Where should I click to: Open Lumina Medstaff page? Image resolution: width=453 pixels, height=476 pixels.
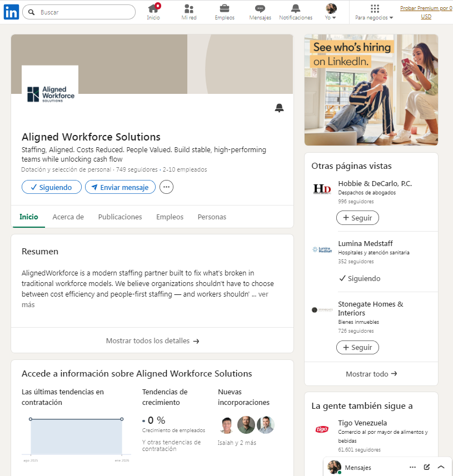coord(365,243)
